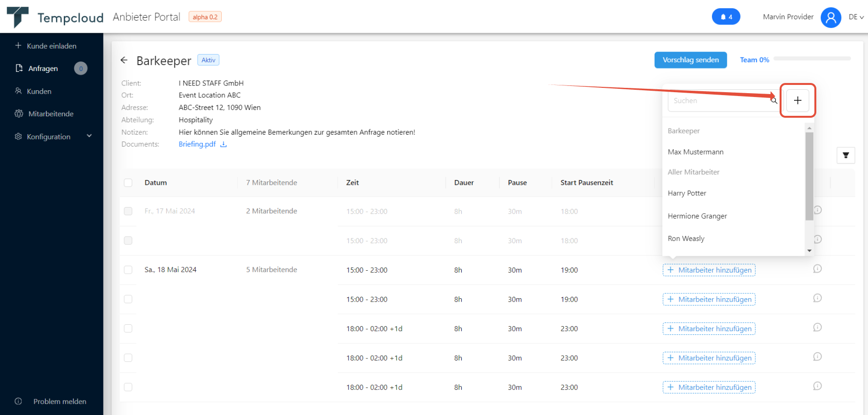This screenshot has height=415, width=868.
Task: Open the Marvin Provider profile avatar
Action: tap(831, 17)
